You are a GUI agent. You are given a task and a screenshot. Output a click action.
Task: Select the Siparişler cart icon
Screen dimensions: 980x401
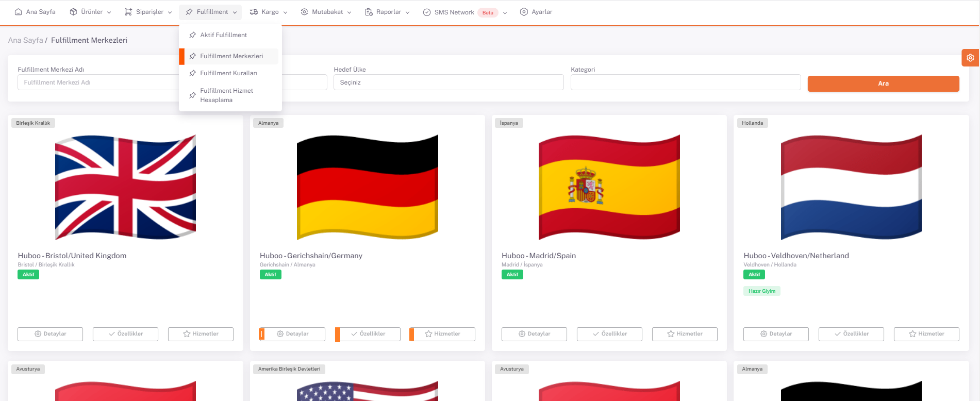(x=128, y=12)
